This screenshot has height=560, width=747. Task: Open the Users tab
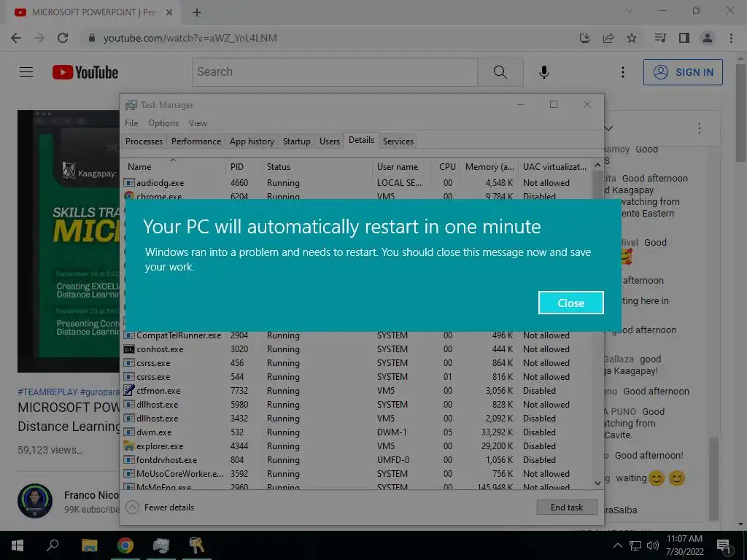[x=329, y=141]
